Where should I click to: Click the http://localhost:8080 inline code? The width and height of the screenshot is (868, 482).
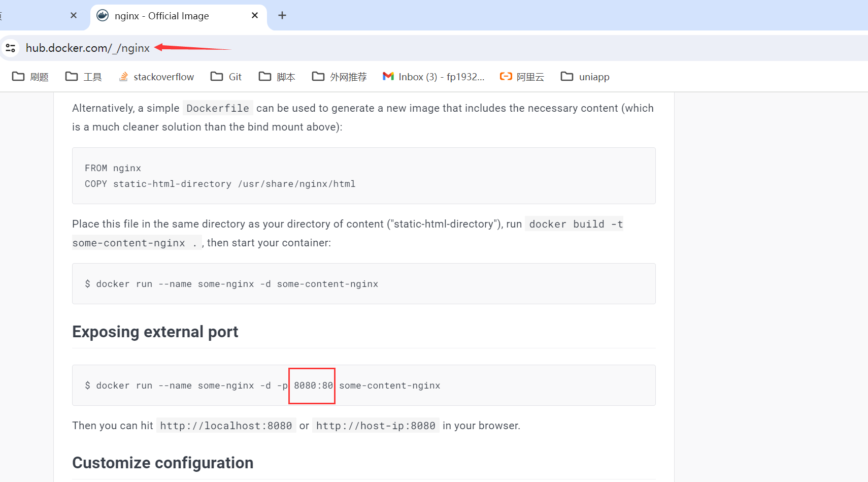[x=226, y=426]
